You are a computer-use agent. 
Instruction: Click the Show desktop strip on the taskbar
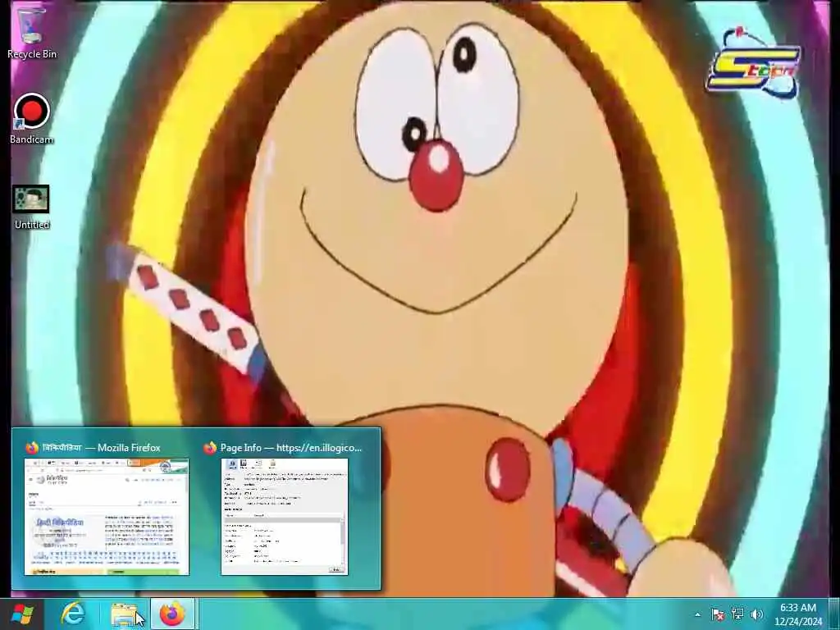tap(834, 614)
